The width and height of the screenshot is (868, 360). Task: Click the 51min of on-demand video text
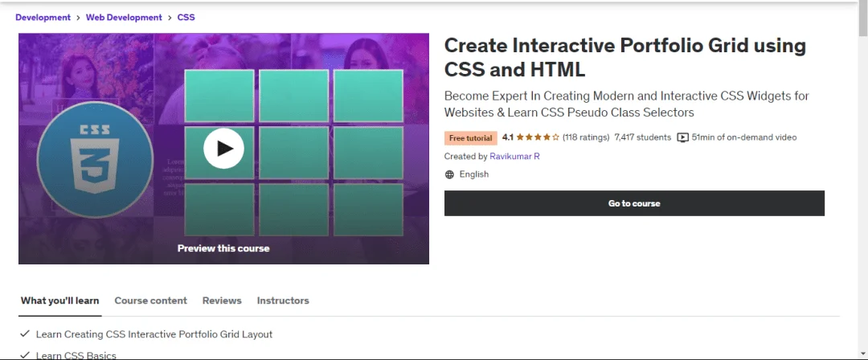point(744,137)
